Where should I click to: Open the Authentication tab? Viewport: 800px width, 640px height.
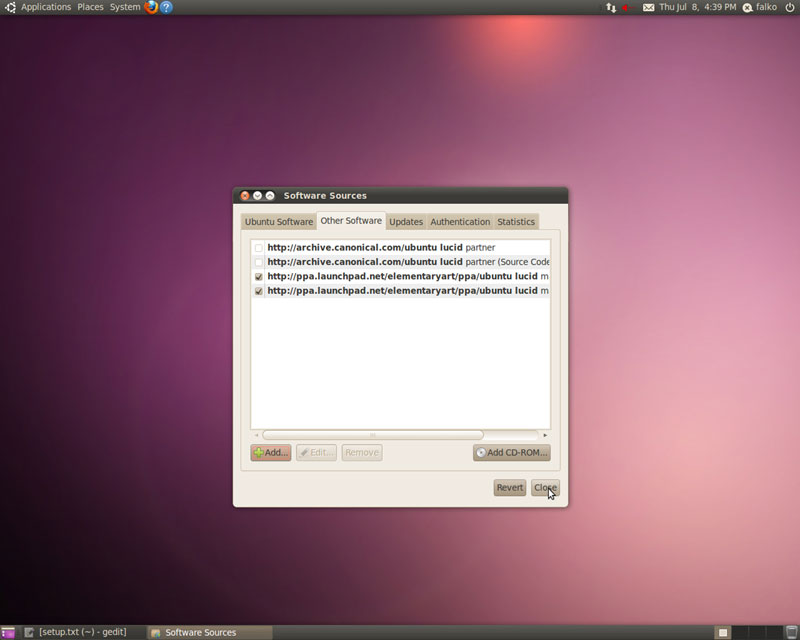[460, 221]
